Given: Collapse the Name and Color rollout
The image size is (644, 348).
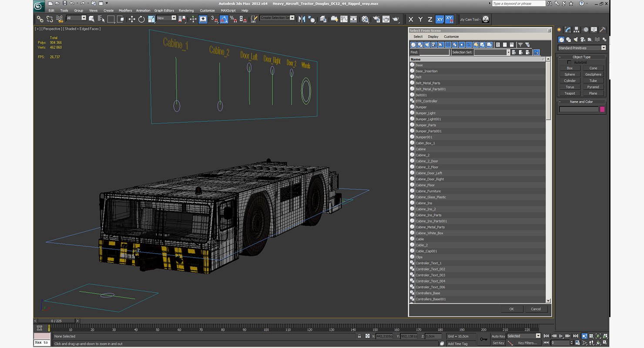Looking at the screenshot, I should coord(581,102).
